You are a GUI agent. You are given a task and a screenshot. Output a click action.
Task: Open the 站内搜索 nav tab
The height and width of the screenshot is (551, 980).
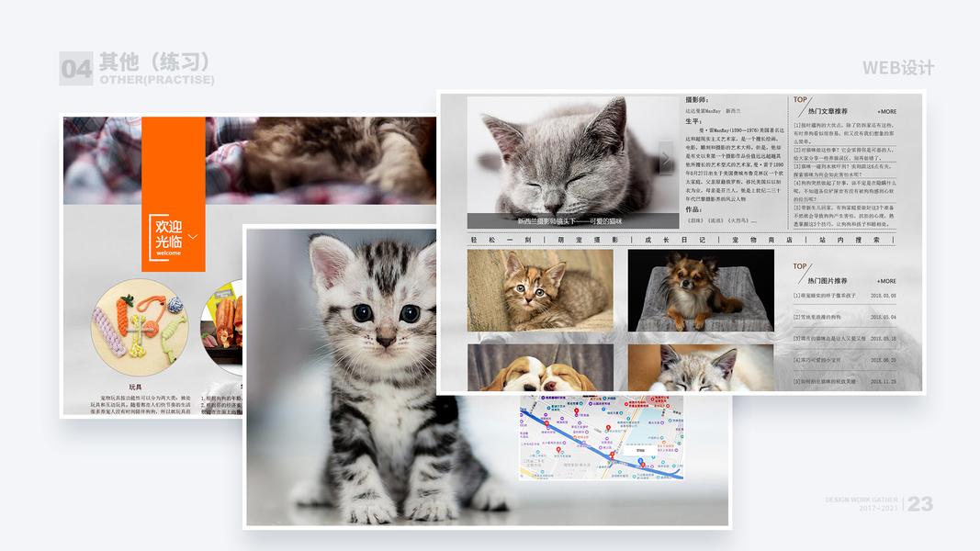(x=850, y=240)
